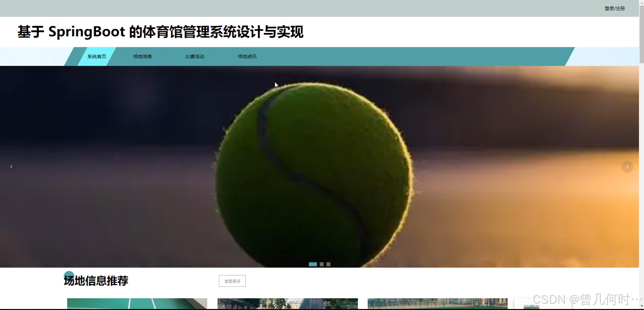The width and height of the screenshot is (644, 310).
Task: Click the scrollbar down arrow
Action: click(641, 306)
